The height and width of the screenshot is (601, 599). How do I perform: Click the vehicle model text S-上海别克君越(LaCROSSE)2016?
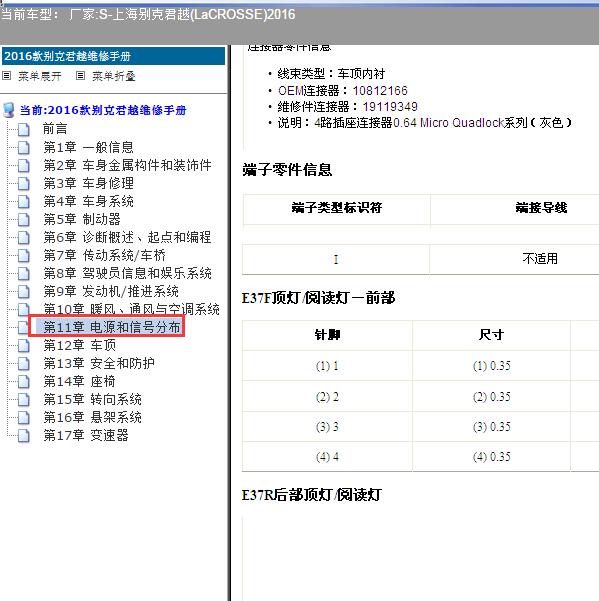tap(197, 15)
